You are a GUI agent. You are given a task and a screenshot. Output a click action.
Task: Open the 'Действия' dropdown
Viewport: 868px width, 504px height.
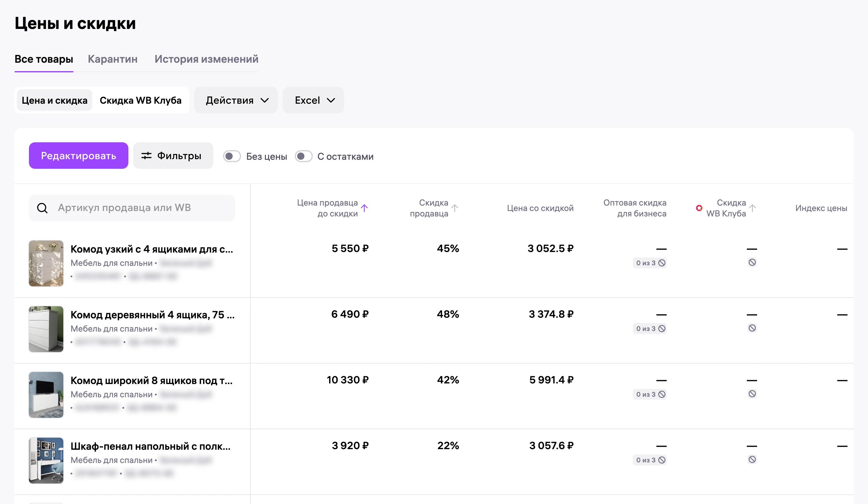(236, 100)
